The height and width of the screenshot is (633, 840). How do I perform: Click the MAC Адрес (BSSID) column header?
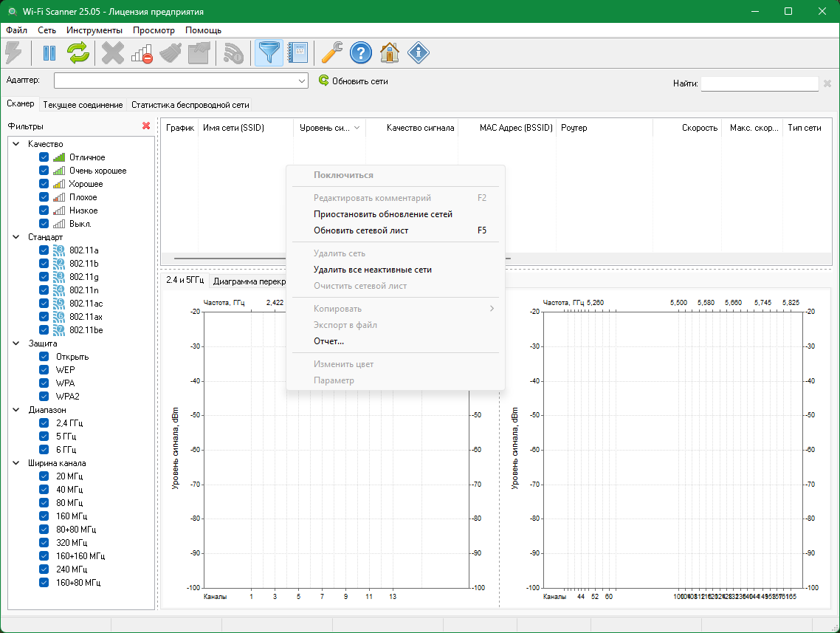pos(507,128)
